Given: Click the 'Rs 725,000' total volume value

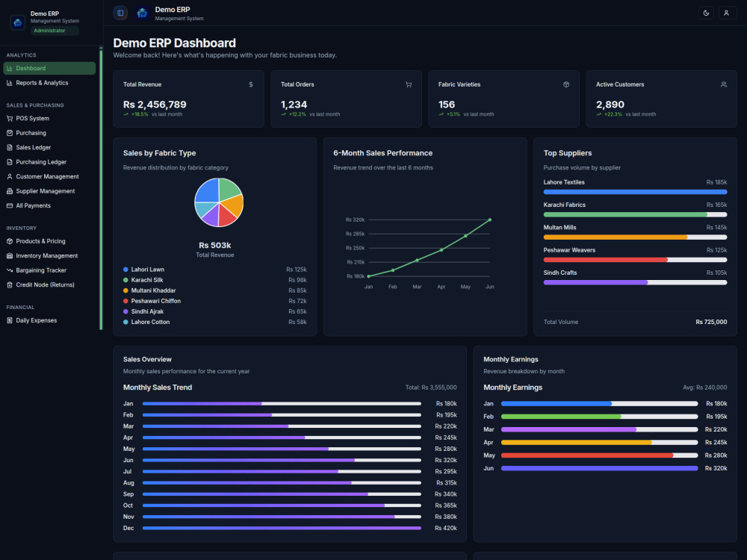Looking at the screenshot, I should (x=711, y=322).
